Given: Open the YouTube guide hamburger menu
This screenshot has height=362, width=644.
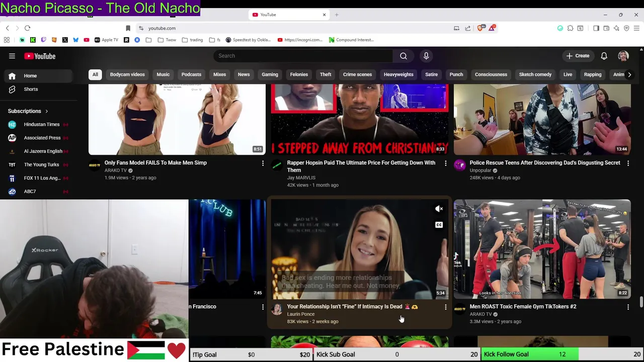Looking at the screenshot, I should point(12,56).
